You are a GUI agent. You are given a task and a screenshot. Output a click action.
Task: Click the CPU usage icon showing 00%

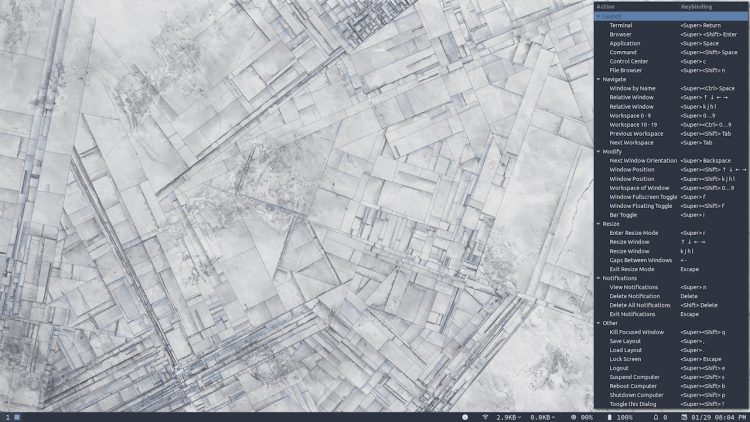pyautogui.click(x=574, y=417)
